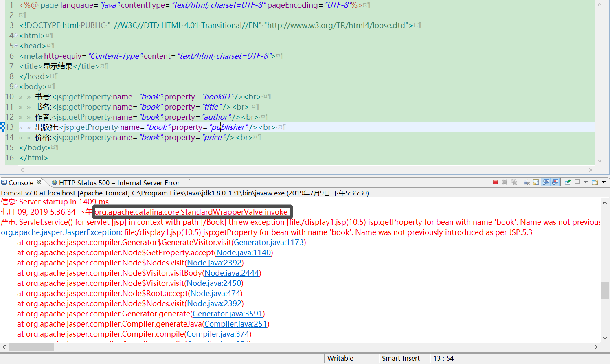Image resolution: width=610 pixels, height=364 pixels.
Task: Terminate the running Tomcat server
Action: click(x=496, y=182)
